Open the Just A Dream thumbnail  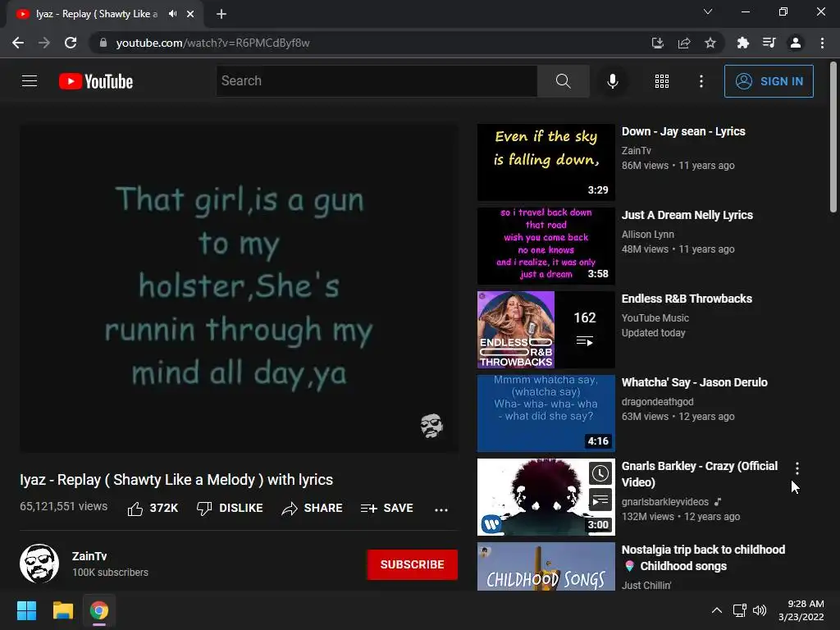[546, 246]
